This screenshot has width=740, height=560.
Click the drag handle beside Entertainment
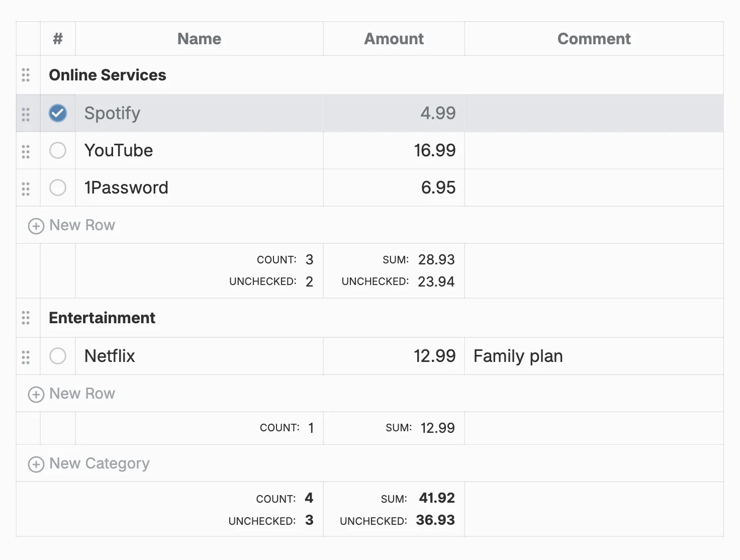[x=26, y=318]
